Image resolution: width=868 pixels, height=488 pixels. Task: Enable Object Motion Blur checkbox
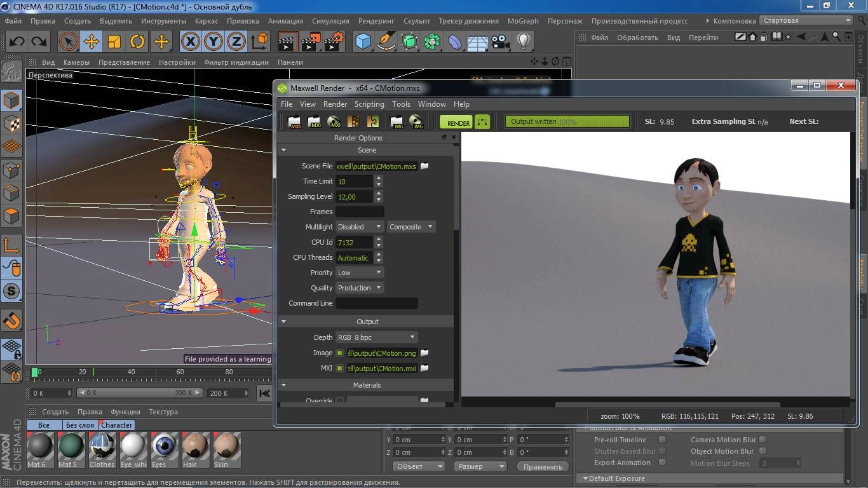(x=763, y=451)
